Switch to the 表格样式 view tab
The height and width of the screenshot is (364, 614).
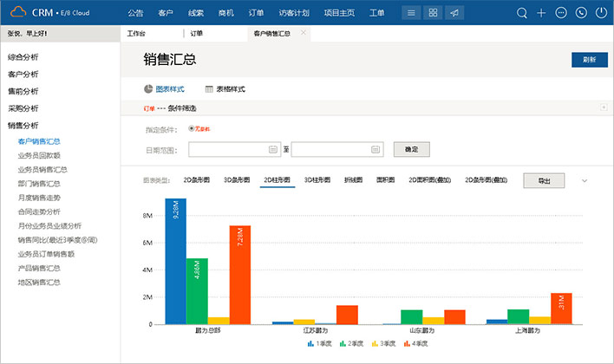224,89
